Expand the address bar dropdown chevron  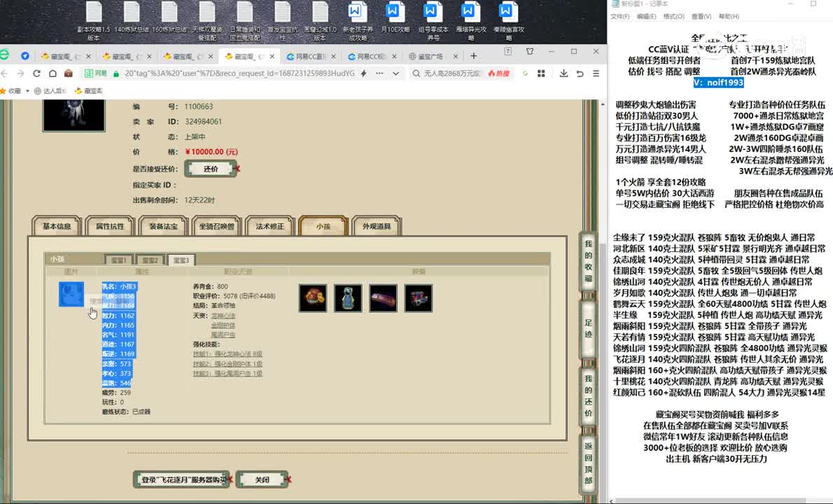(396, 73)
